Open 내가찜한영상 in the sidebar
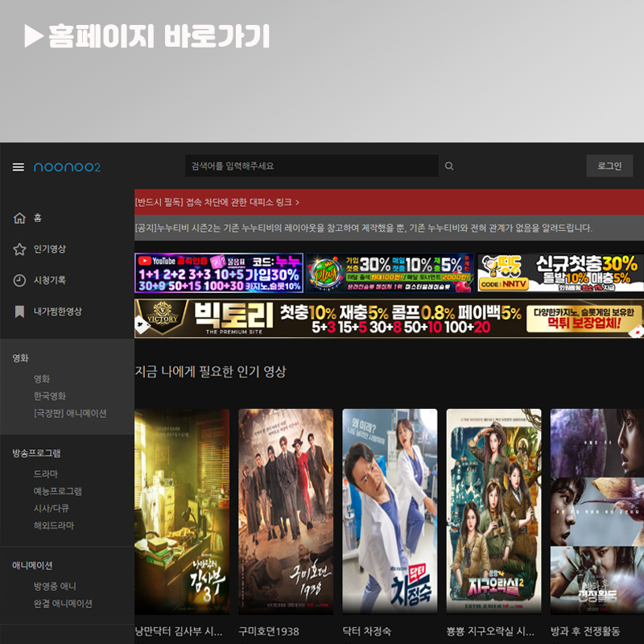Screen dimensions: 644x644 coord(57,312)
